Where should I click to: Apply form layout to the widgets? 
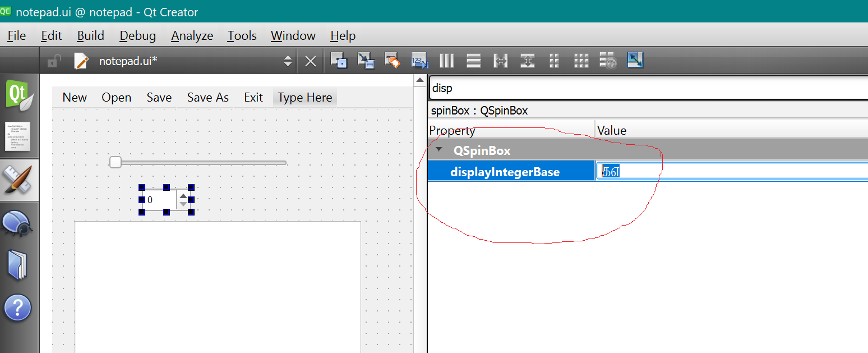pos(555,61)
